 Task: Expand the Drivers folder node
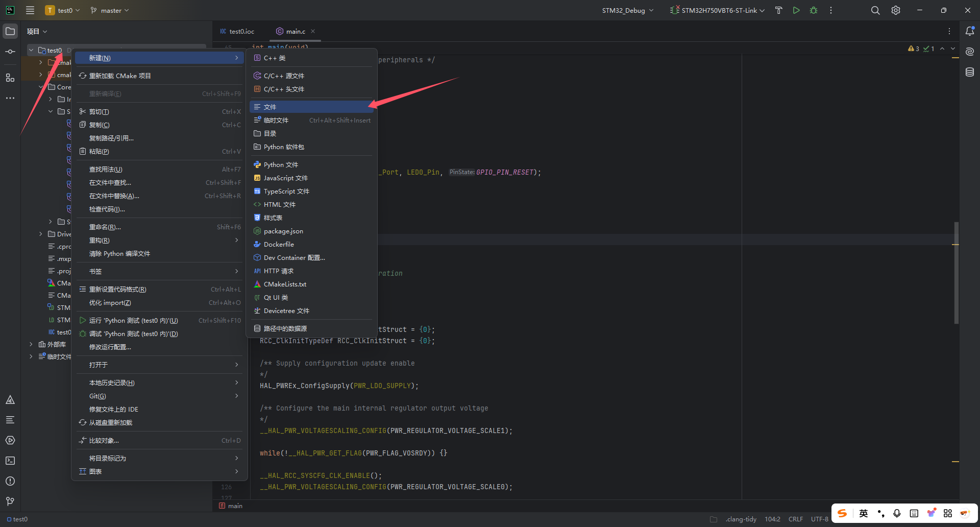(41, 234)
